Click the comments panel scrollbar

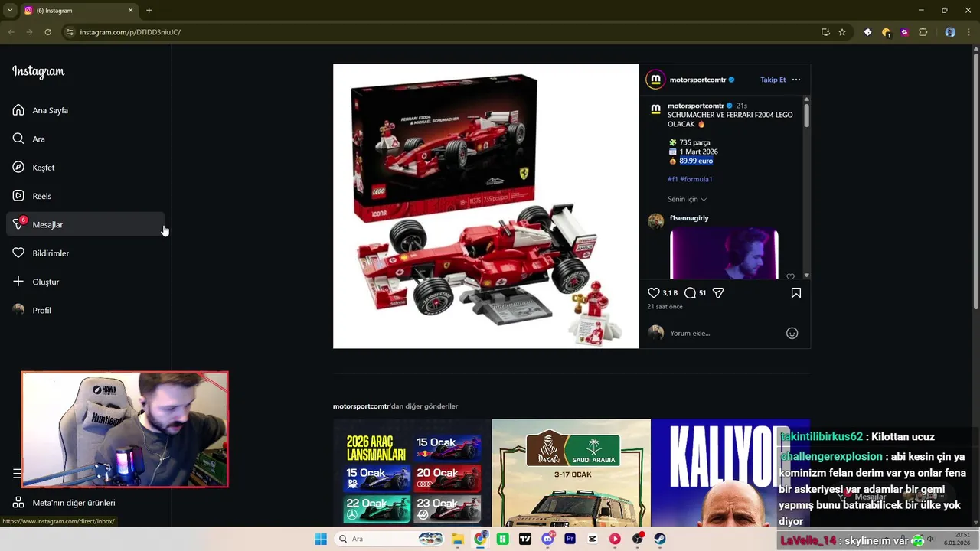806,116
